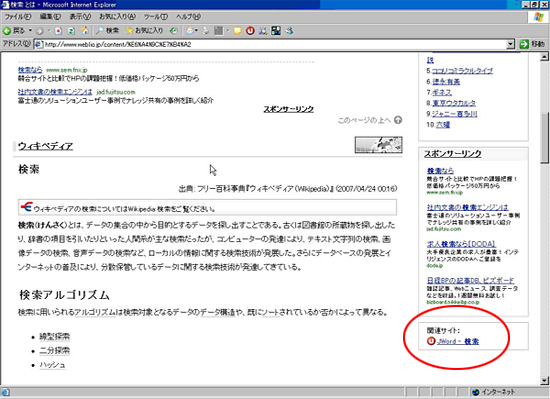The image size is (550, 399).
Task: Expand the address bar history dropdown
Action: coord(511,44)
